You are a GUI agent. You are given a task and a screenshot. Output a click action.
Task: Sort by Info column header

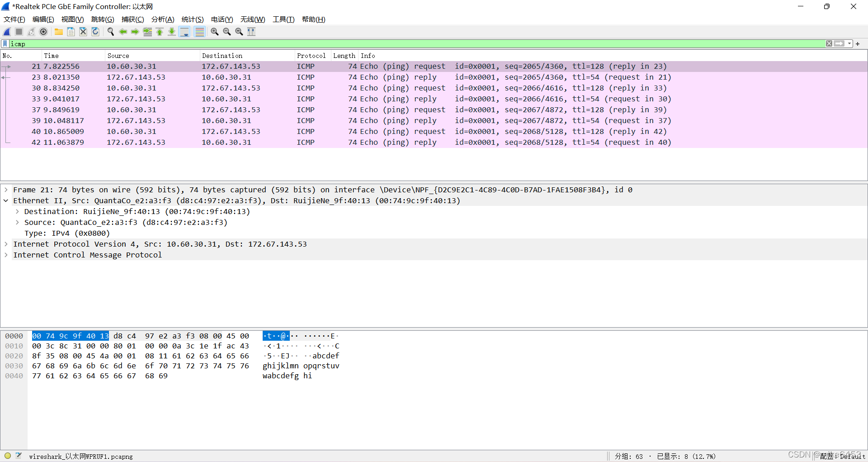(613, 56)
